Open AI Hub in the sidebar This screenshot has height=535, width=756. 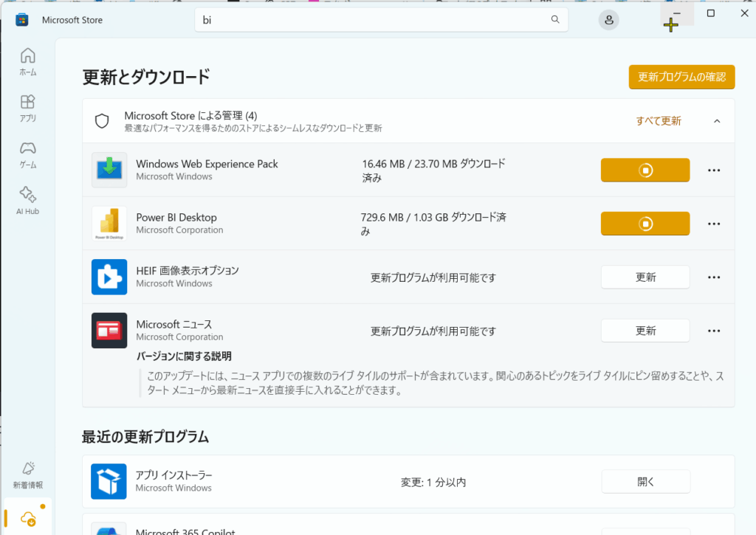(27, 201)
